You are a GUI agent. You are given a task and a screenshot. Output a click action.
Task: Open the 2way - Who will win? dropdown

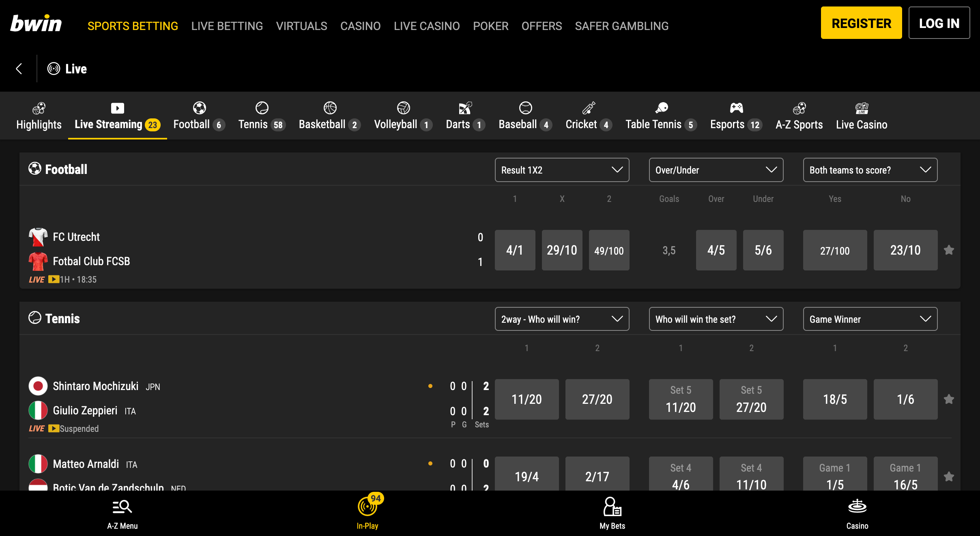[x=562, y=319]
